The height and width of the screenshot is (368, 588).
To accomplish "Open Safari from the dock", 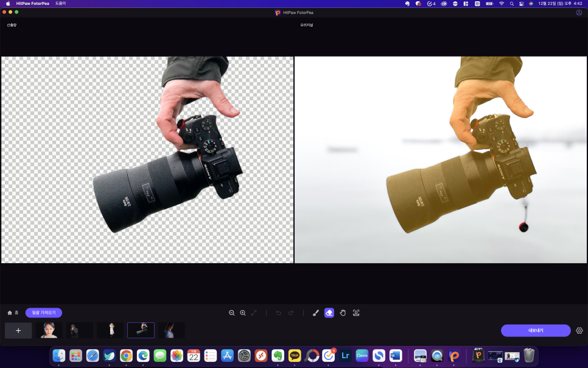I will pos(93,355).
